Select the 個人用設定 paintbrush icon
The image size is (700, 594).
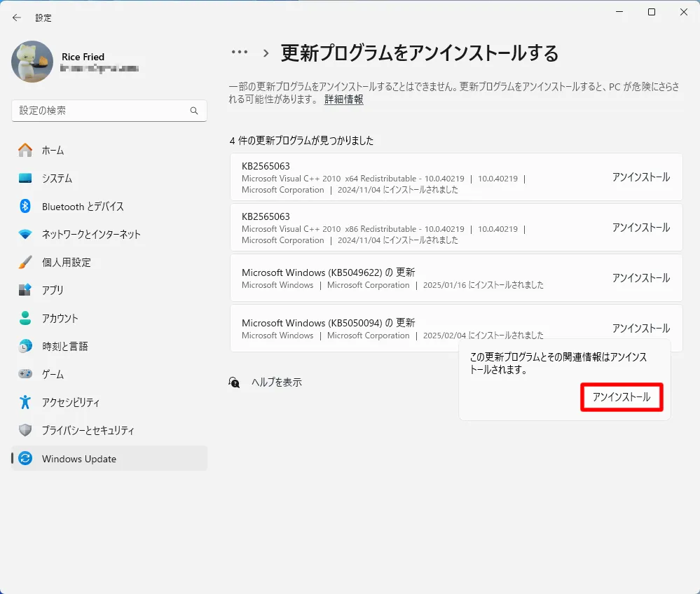pyautogui.click(x=25, y=262)
